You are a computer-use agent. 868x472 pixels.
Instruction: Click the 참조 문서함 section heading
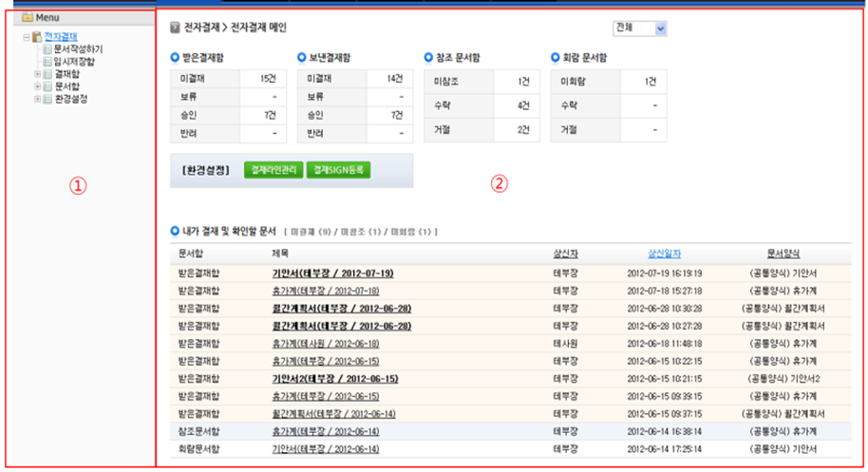click(x=459, y=58)
